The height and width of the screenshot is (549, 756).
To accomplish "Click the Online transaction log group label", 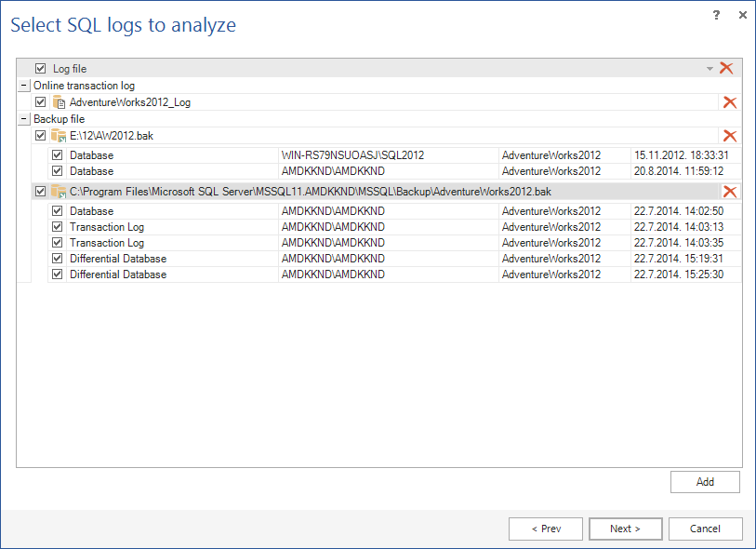I will tap(85, 86).
